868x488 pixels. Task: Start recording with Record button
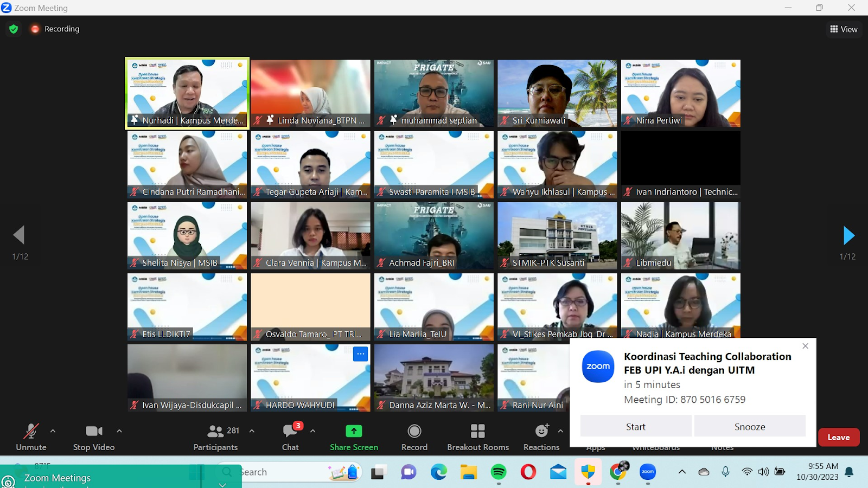point(414,436)
